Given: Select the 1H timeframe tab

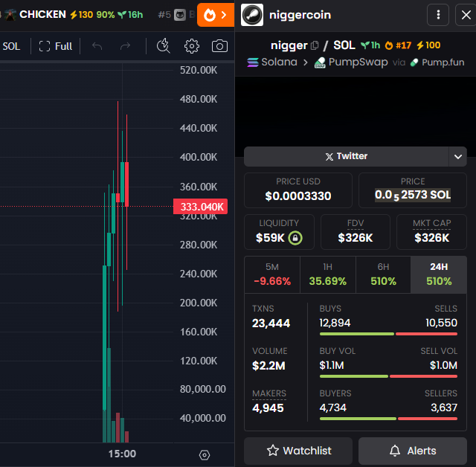Looking at the screenshot, I should tap(328, 274).
